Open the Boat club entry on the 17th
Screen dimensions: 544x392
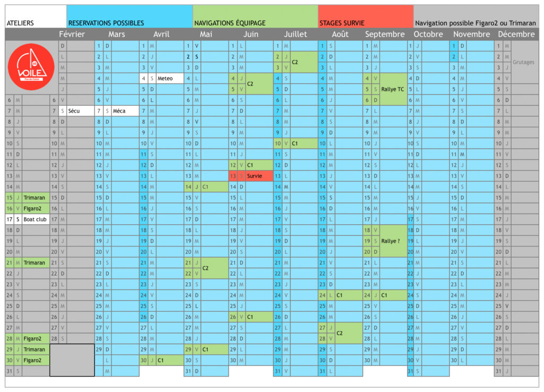[36, 219]
